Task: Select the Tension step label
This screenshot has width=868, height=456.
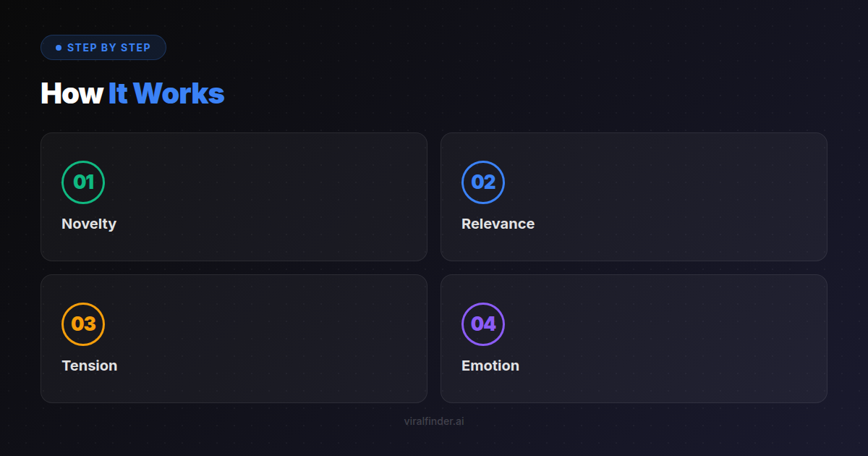Action: 89,366
